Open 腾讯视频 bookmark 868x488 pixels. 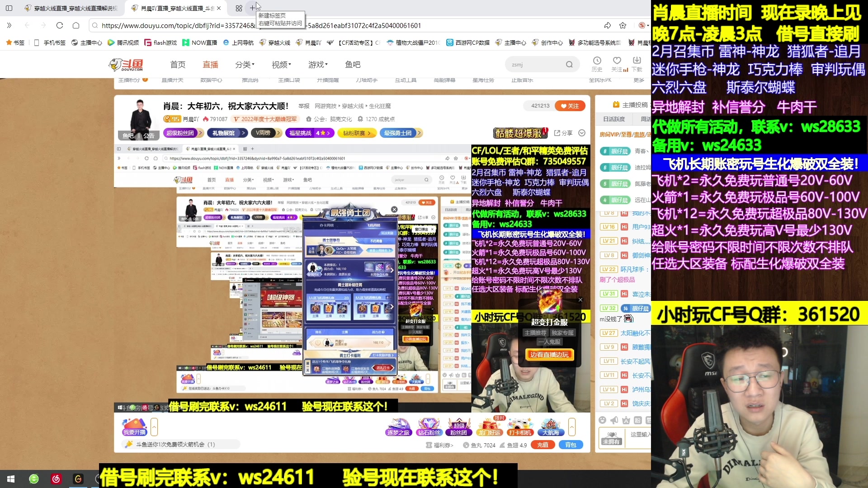(x=123, y=42)
